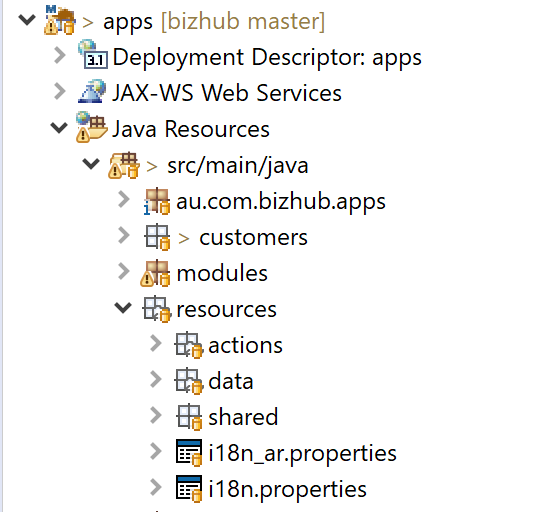Expand the i18n_ar.properties file node
The height and width of the screenshot is (512, 536).
point(156,451)
